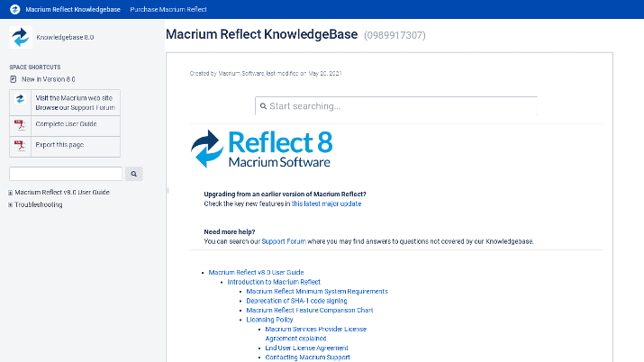Image resolution: width=644 pixels, height=362 pixels.
Task: Open Macrium Reflect v8.0 User Guide sidebar item
Action: coord(62,192)
